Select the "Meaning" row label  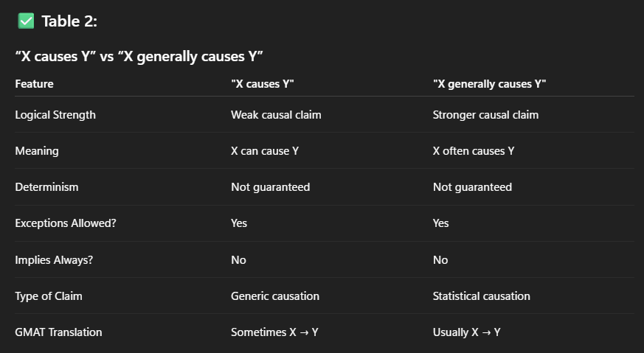click(37, 151)
